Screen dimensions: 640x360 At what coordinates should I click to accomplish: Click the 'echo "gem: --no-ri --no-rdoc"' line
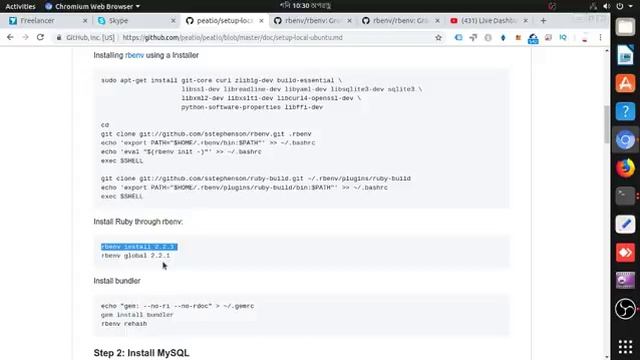pos(178,306)
